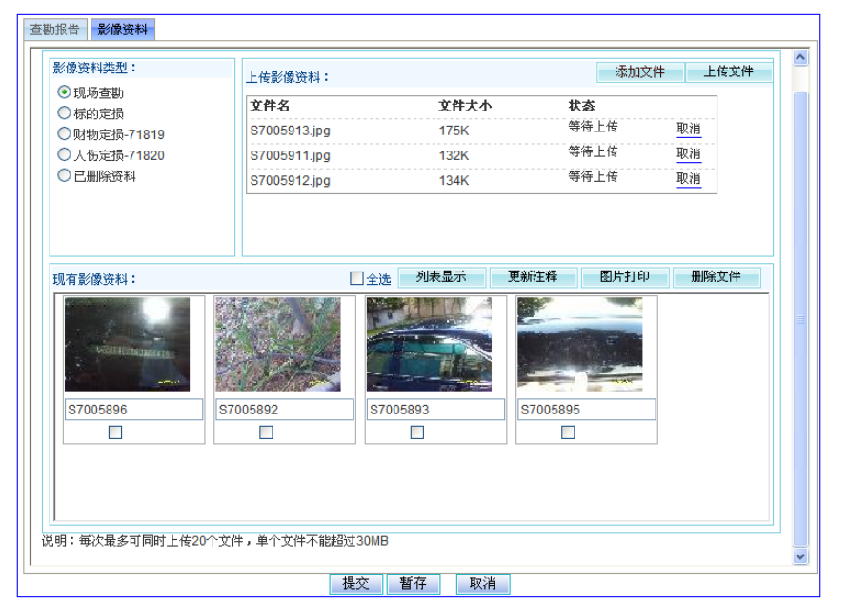Image resolution: width=868 pixels, height=605 pixels.
Task: Select the 现场查勘 radio option
Action: pos(64,91)
